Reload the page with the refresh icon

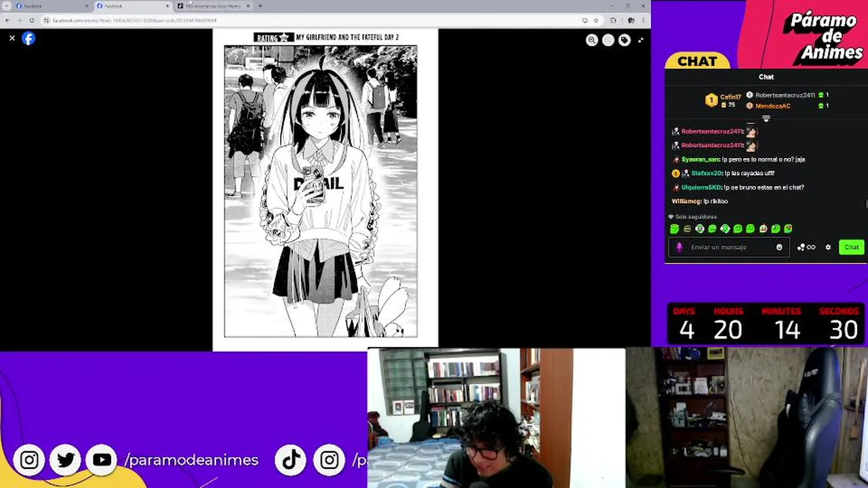31,20
